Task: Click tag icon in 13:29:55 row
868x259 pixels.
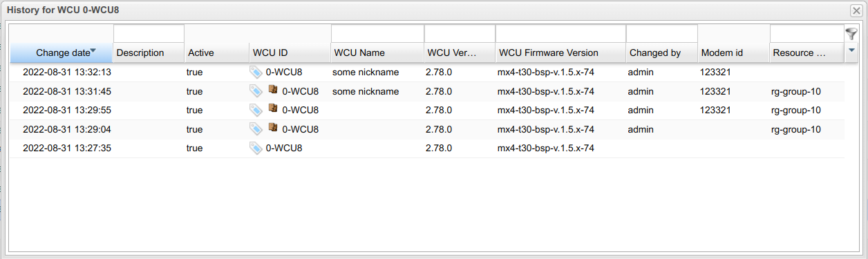Action: tap(256, 110)
